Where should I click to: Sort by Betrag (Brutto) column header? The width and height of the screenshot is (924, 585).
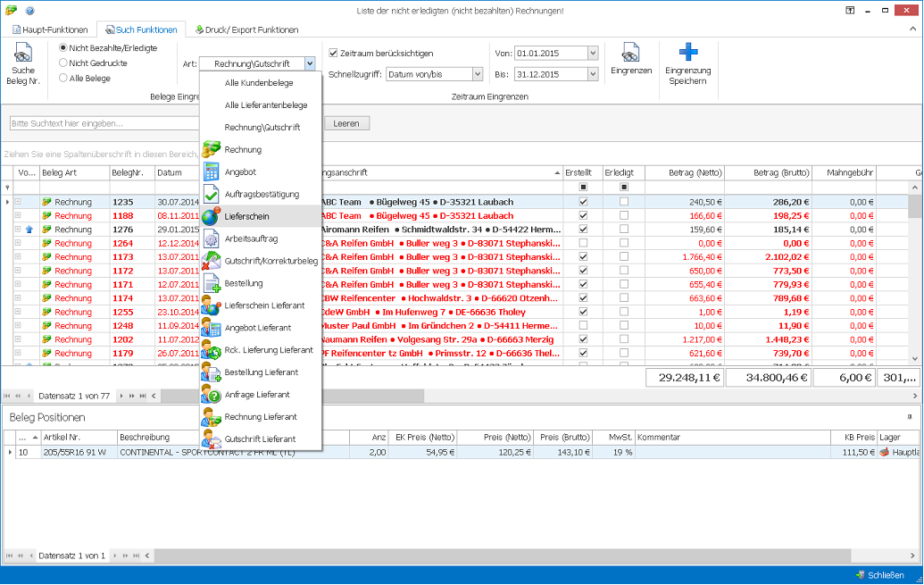click(768, 172)
